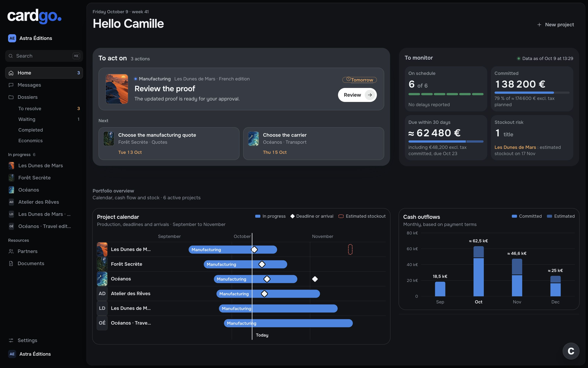Screen dimensions: 588x368
Task: Click the OÉ icon for Océanos Travel edition in sidebar
Action: click(x=11, y=226)
